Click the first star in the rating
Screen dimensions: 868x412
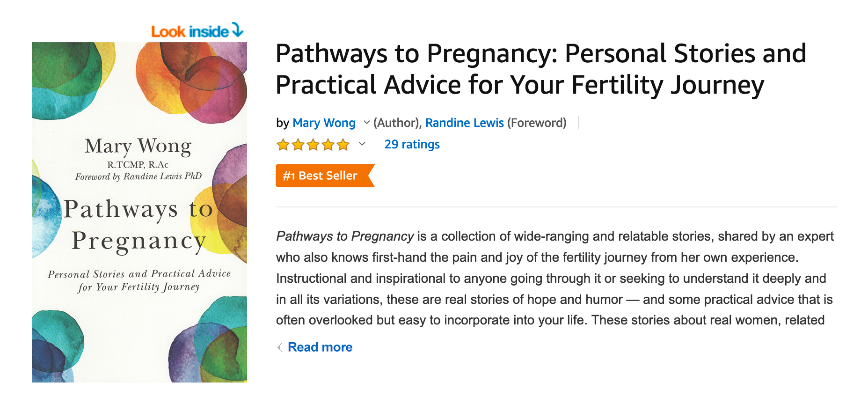283,145
